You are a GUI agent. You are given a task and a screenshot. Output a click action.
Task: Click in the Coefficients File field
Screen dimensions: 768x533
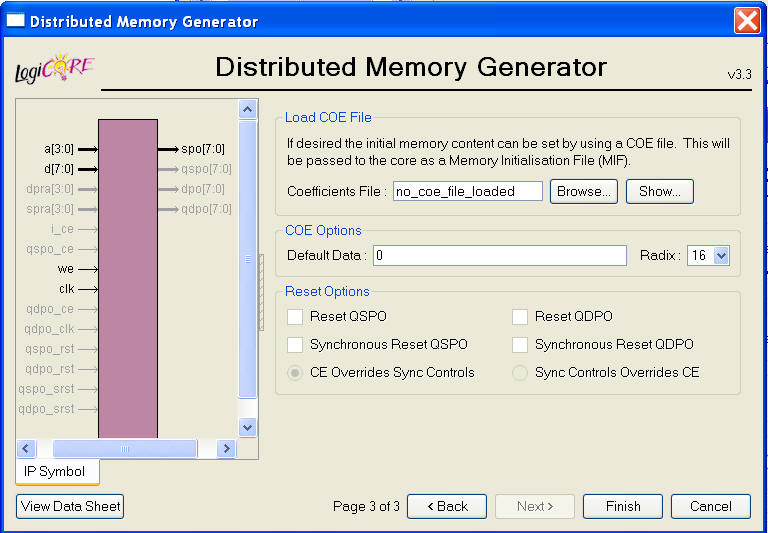pyautogui.click(x=468, y=192)
